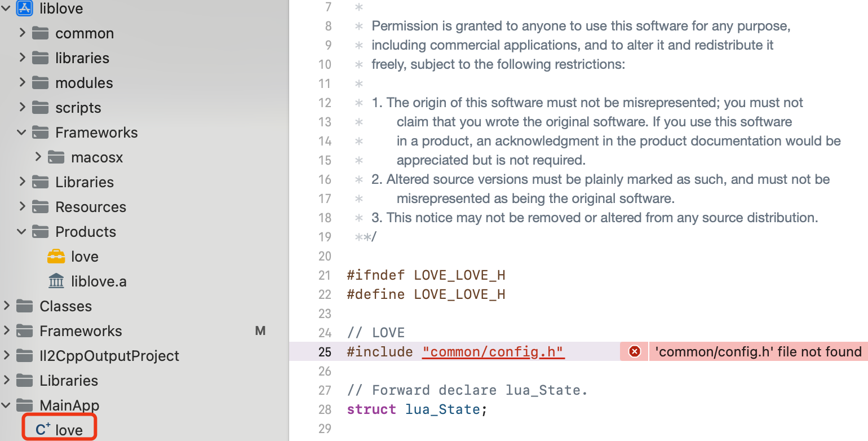The image size is (868, 441).
Task: Expand the Resources folder
Action: tap(22, 207)
